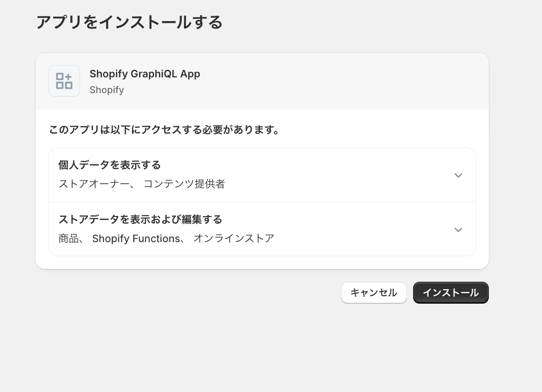Click the 商品 permission text
Screen dimensions: 542x392
(x=69, y=239)
